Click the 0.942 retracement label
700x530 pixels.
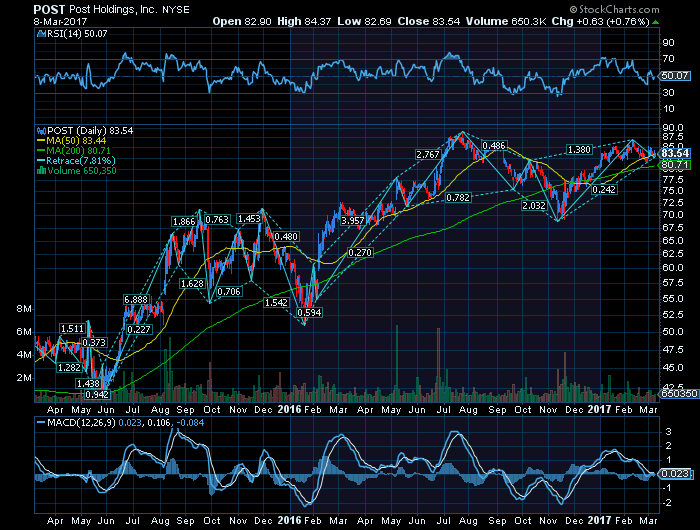click(x=97, y=395)
